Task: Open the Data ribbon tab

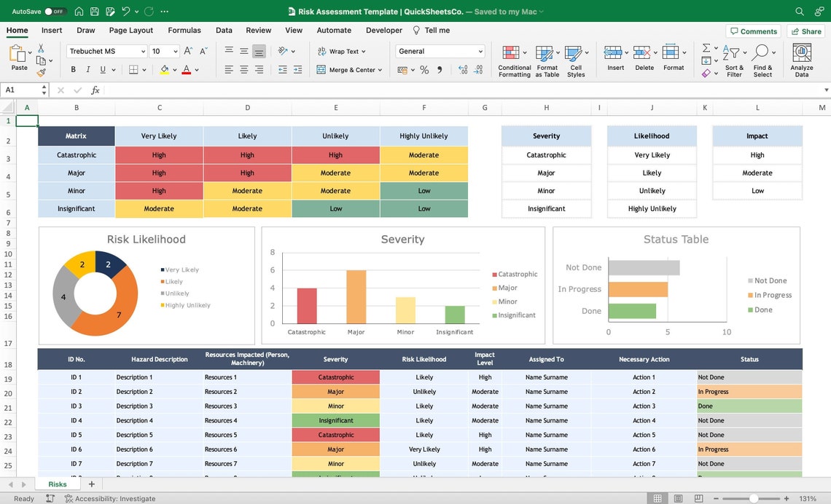Action: pyautogui.click(x=224, y=30)
